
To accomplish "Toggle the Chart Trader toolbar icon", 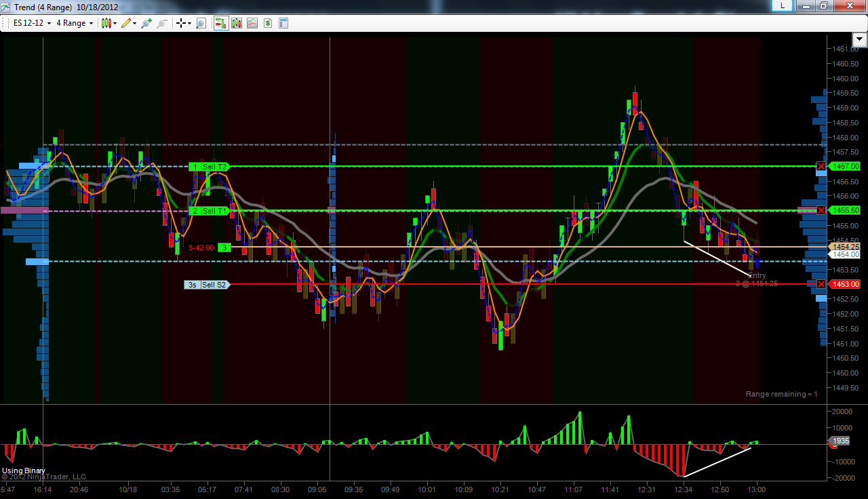I will (221, 23).
